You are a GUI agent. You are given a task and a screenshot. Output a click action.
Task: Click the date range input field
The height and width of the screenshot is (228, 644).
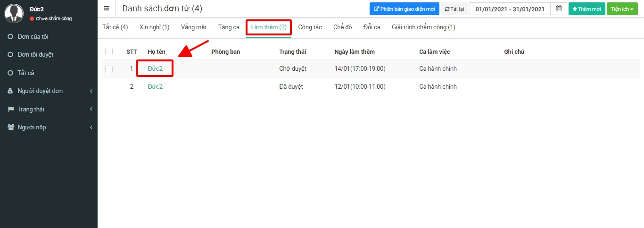[510, 9]
